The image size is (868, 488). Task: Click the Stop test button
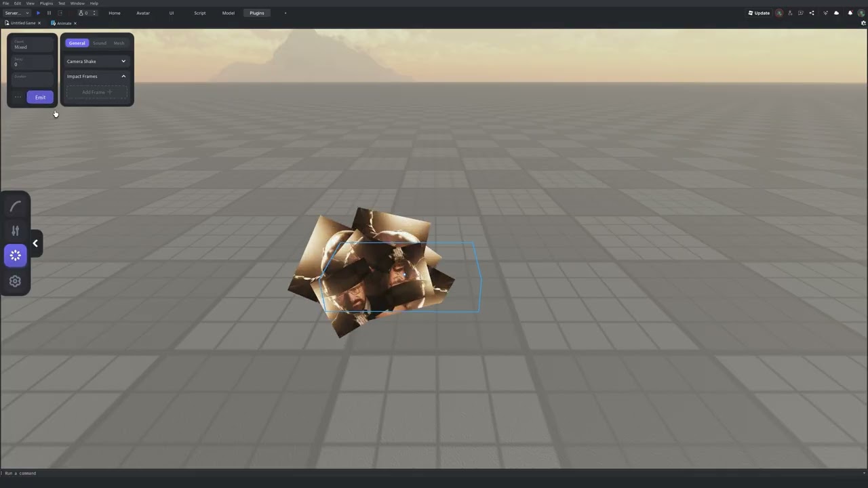click(60, 13)
